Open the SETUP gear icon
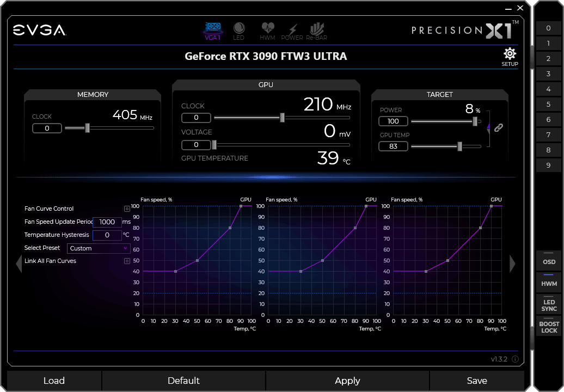564x392 pixels. [x=510, y=57]
